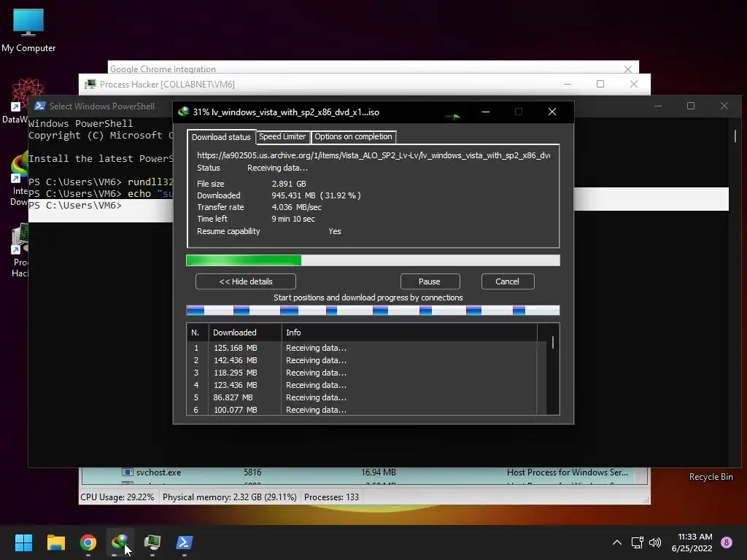
Task: Show hidden system tray icons
Action: 617,542
